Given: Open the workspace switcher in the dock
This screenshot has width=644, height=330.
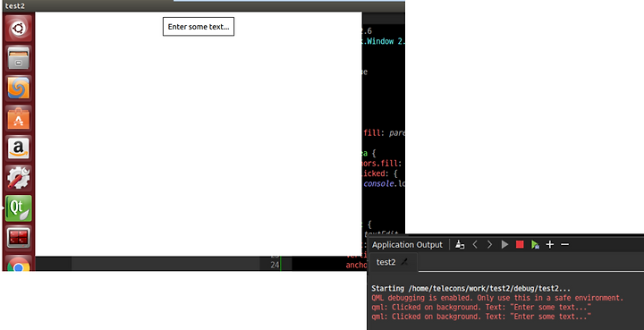Looking at the screenshot, I should point(18,238).
